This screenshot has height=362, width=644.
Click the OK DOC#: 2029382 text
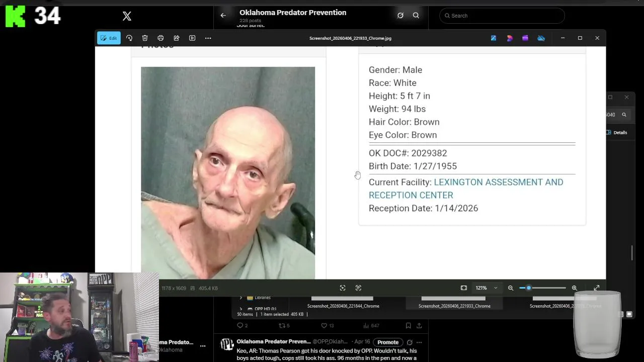coord(408,153)
